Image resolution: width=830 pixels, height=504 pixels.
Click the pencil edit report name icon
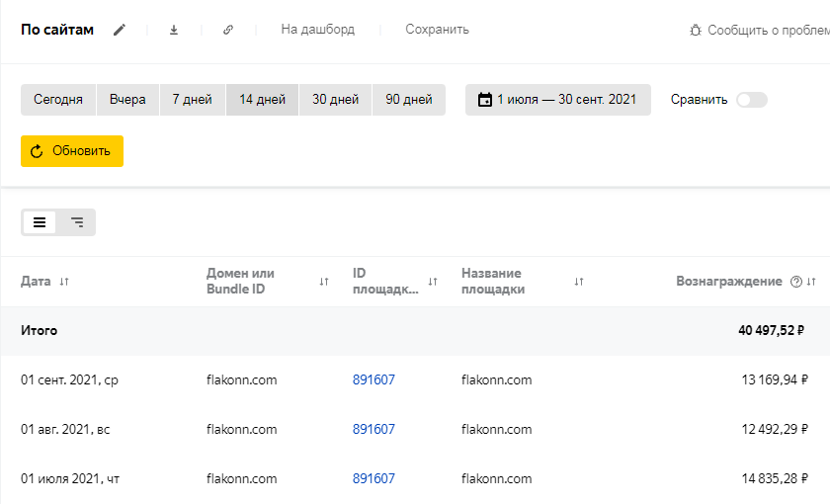120,30
